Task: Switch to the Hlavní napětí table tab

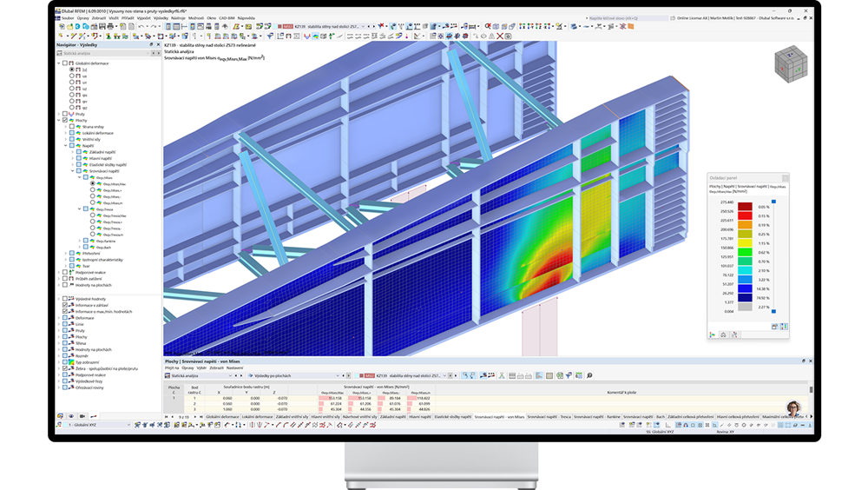Action: [419, 417]
